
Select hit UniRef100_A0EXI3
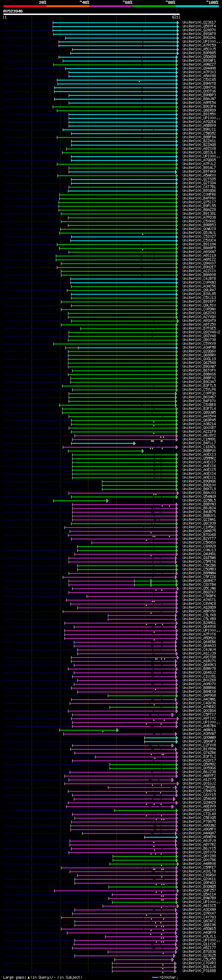199,455
